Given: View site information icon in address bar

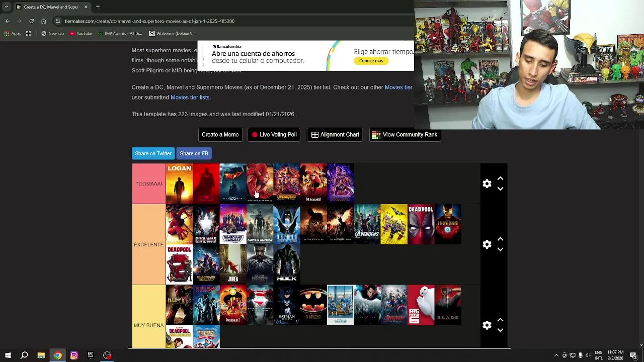Looking at the screenshot, I should tap(58, 21).
